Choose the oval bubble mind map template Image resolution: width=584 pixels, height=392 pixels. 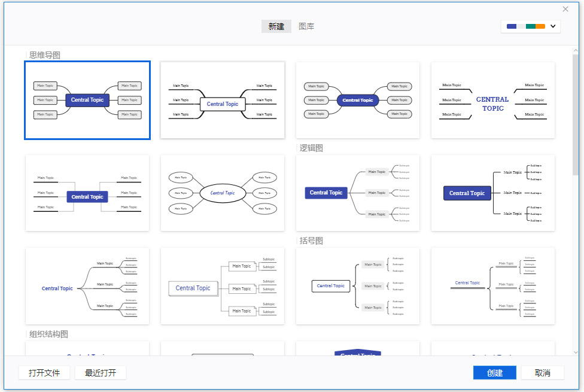point(223,193)
